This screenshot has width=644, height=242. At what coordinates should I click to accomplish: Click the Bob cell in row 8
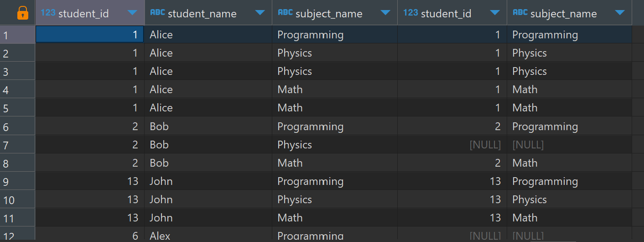[x=208, y=163]
